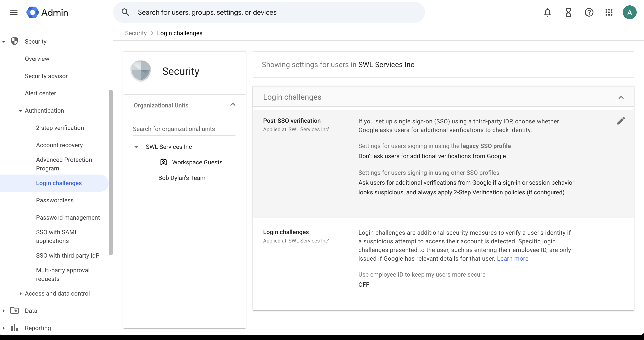Image resolution: width=644 pixels, height=340 pixels.
Task: Click the account avatar A
Action: point(630,12)
